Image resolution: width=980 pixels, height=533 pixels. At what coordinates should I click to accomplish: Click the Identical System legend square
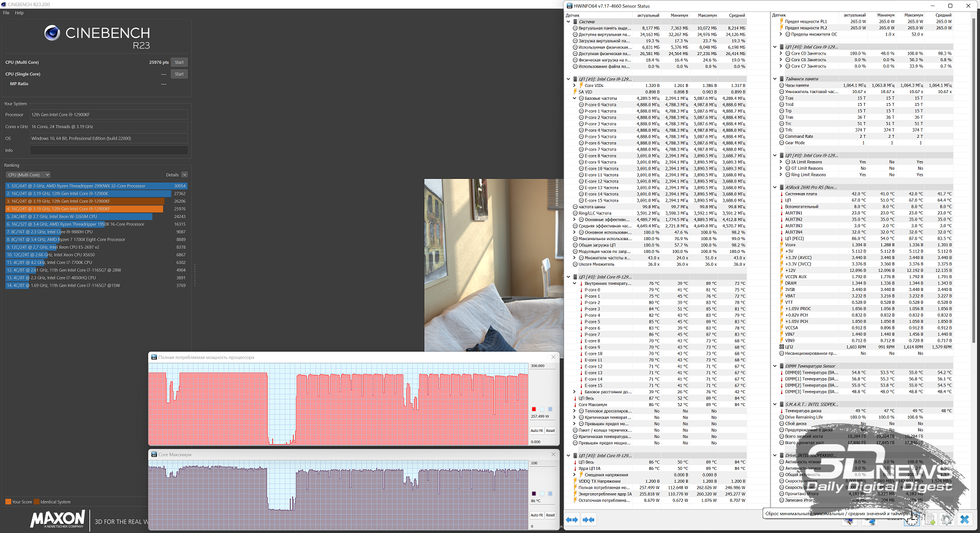37,502
